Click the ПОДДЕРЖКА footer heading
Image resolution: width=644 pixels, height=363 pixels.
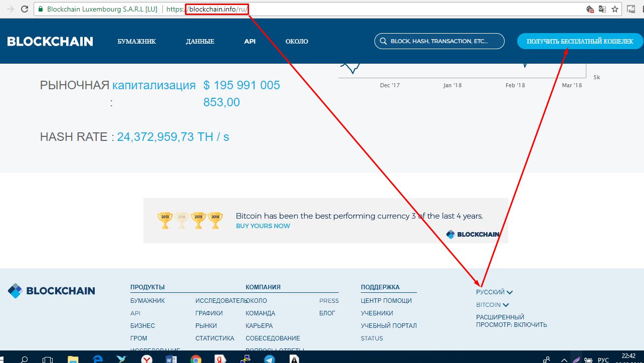point(380,287)
